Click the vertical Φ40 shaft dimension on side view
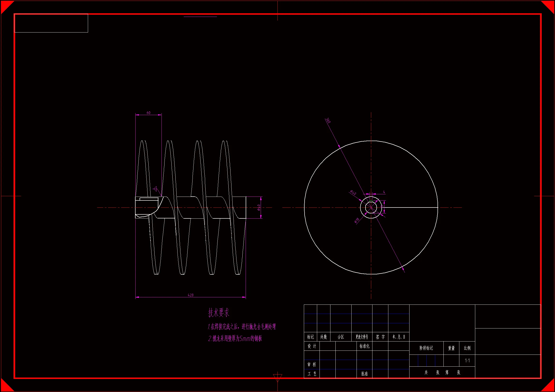The width and height of the screenshot is (555, 392). pos(259,208)
